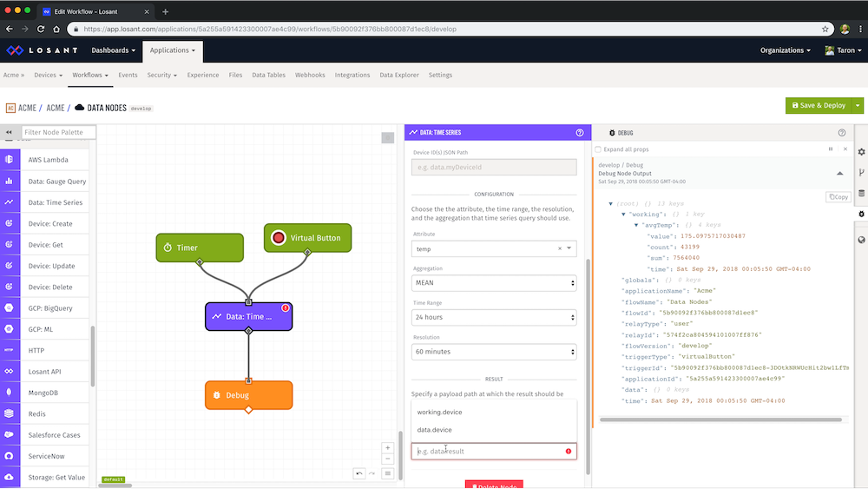Image resolution: width=868 pixels, height=489 pixels.
Task: Reload the browser page
Action: 41,29
